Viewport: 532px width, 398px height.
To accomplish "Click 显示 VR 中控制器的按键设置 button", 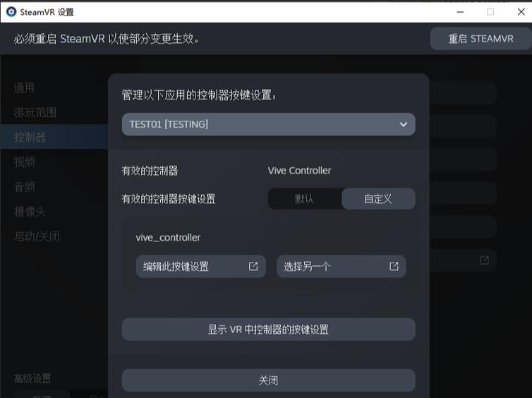I will pyautogui.click(x=268, y=330).
